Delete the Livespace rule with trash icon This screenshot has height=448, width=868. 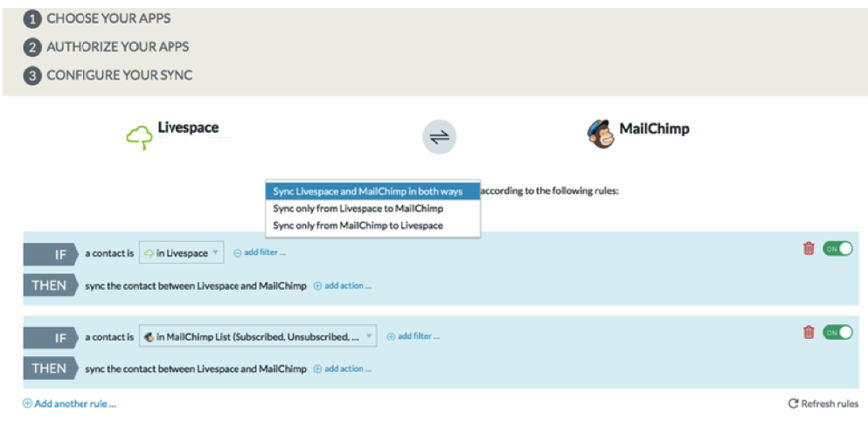click(x=809, y=249)
